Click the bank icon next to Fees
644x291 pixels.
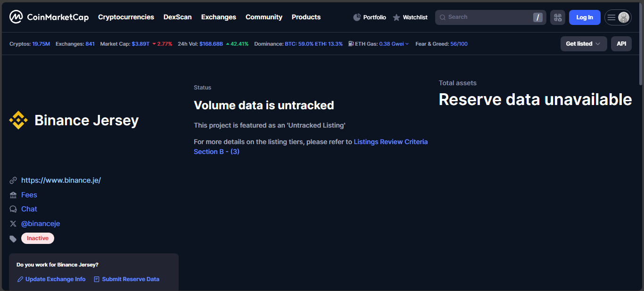(13, 195)
